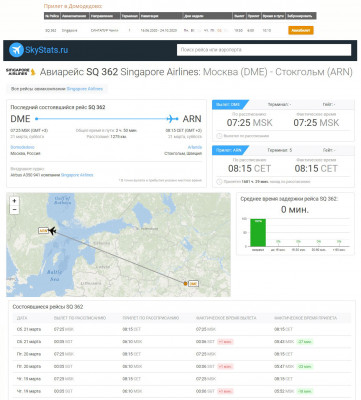The width and height of the screenshot is (361, 400).
Task: Click the green -23 мин arrival badge
Action: pos(305,367)
